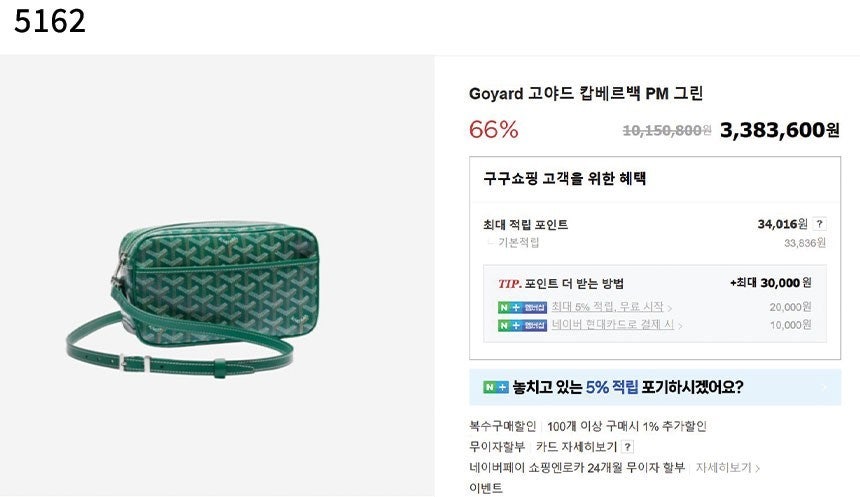Click the 100개 이상 구매시 1% 추가할인 text
This screenshot has width=860, height=497.
point(627,426)
